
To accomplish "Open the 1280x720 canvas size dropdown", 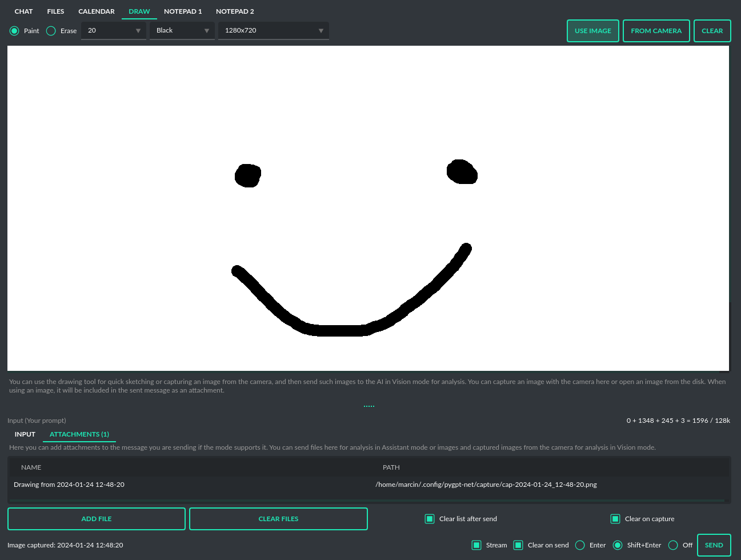I will (273, 31).
